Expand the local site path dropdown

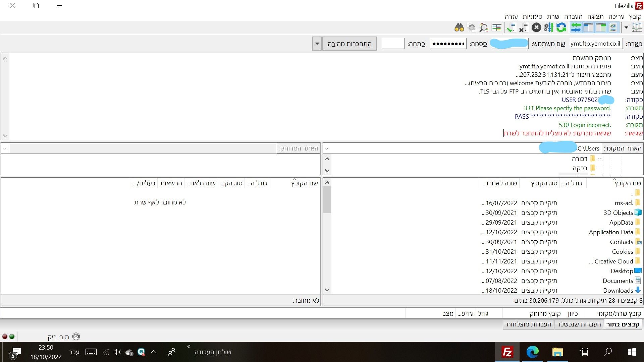point(327,148)
